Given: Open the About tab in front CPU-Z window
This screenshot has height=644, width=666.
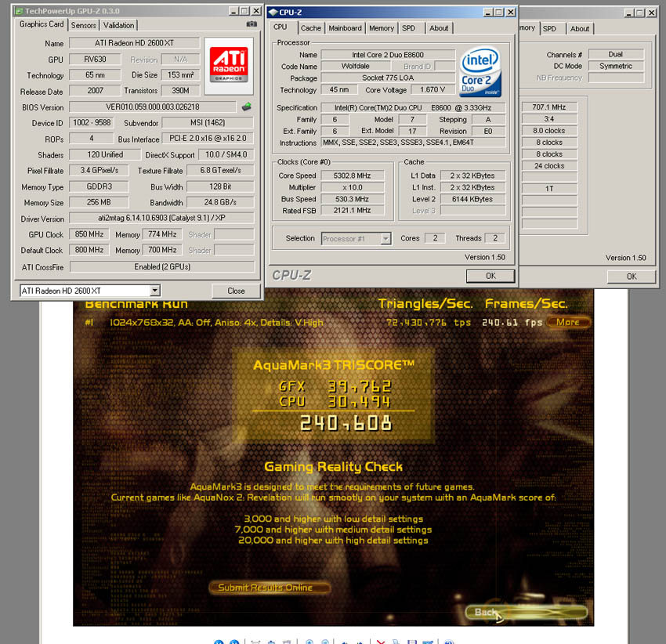Looking at the screenshot, I should click(x=439, y=28).
